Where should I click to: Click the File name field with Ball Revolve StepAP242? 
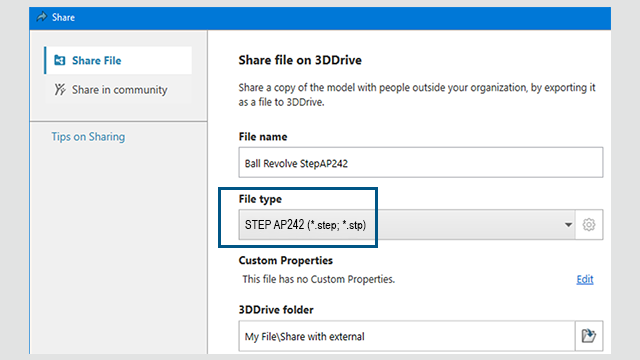[420, 162]
